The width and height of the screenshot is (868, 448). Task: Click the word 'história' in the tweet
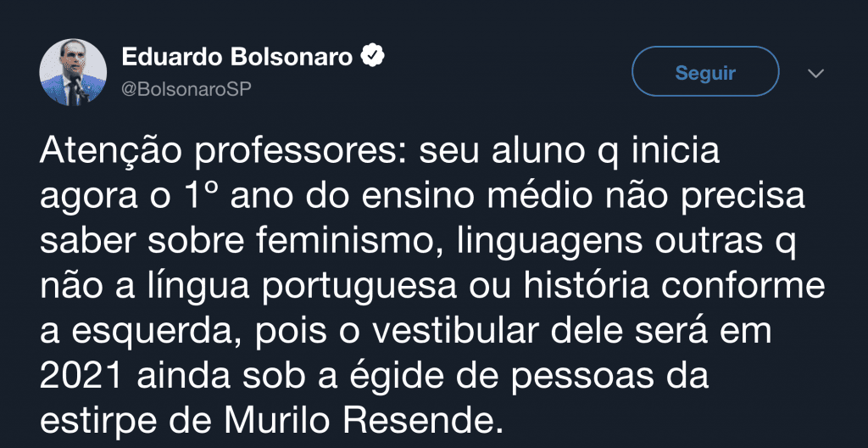tap(573, 288)
